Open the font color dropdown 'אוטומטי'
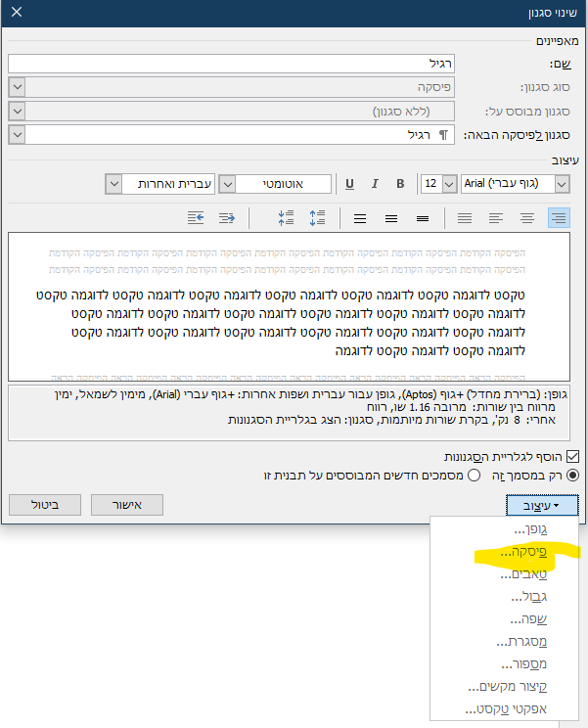588x728 pixels. (x=227, y=184)
